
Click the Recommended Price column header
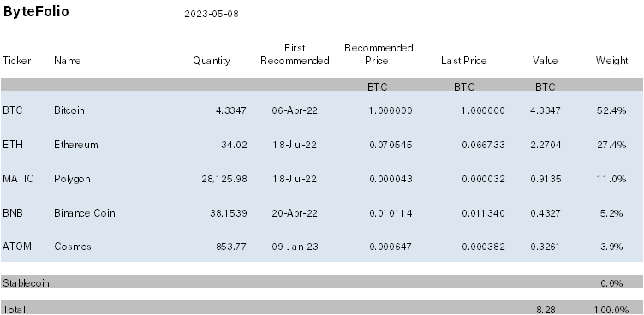coord(379,54)
